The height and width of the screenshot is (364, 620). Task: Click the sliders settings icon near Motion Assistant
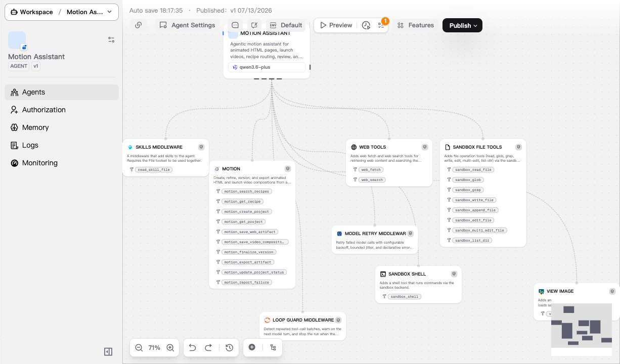coord(111,40)
